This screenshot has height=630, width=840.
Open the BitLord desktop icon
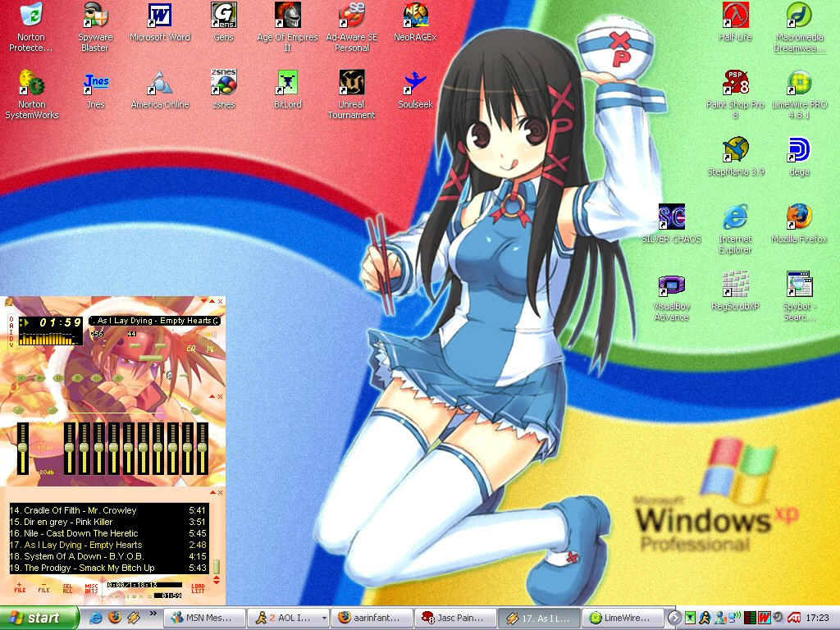[x=288, y=89]
